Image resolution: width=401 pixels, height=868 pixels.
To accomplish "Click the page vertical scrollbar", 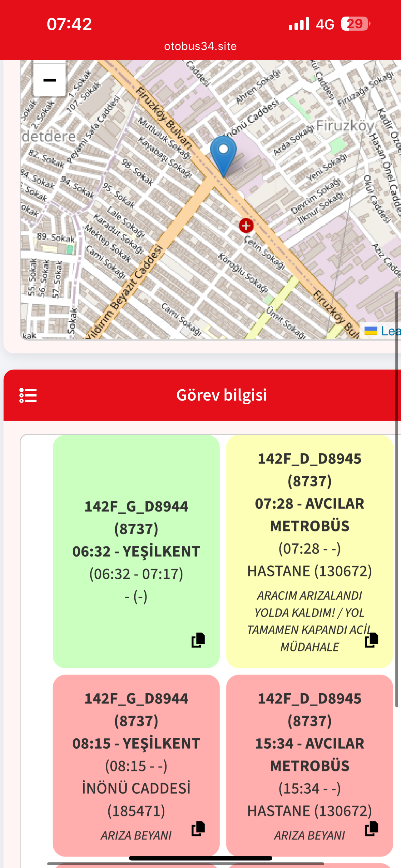I will click(x=397, y=499).
